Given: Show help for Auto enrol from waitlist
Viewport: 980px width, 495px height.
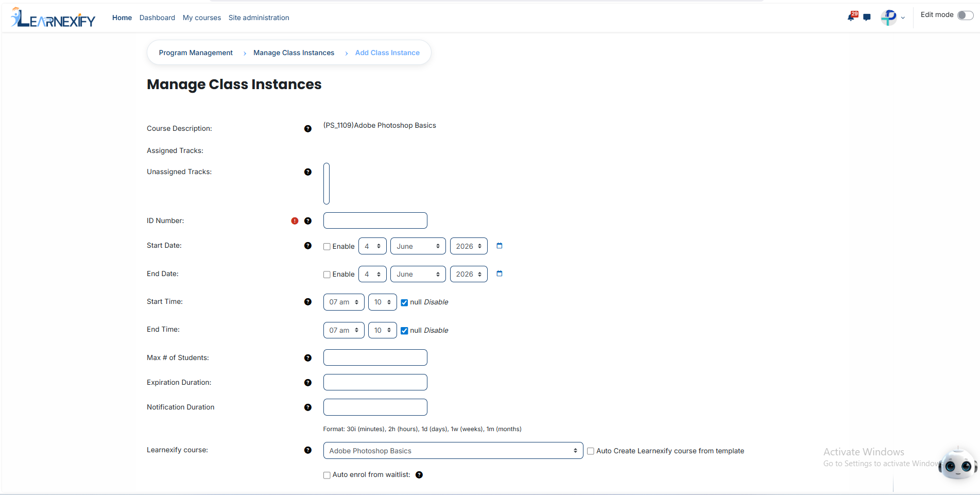Looking at the screenshot, I should 419,475.
